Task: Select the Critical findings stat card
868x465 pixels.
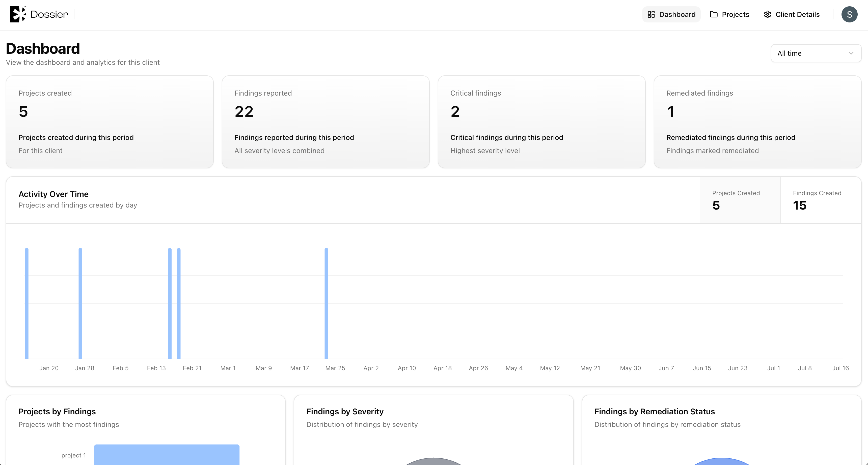Action: pos(541,122)
